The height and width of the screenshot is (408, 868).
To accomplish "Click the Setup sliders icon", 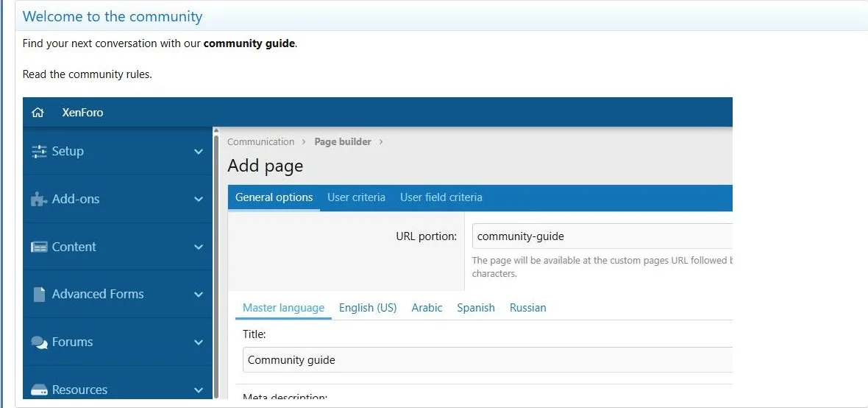I will tap(39, 151).
